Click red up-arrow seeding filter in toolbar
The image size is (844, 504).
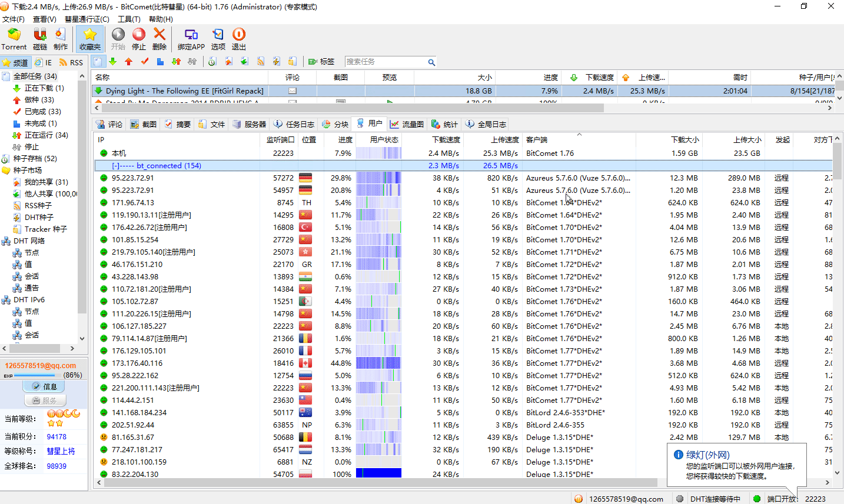[x=128, y=62]
